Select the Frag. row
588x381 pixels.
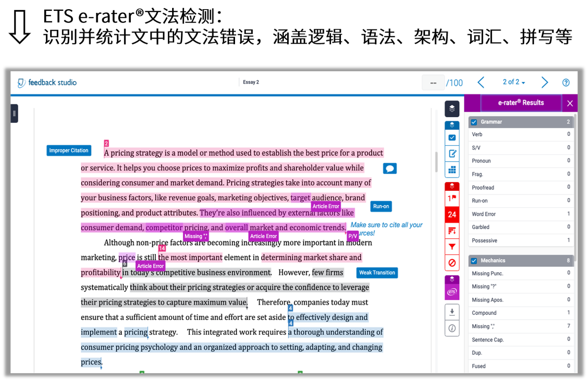[521, 174]
